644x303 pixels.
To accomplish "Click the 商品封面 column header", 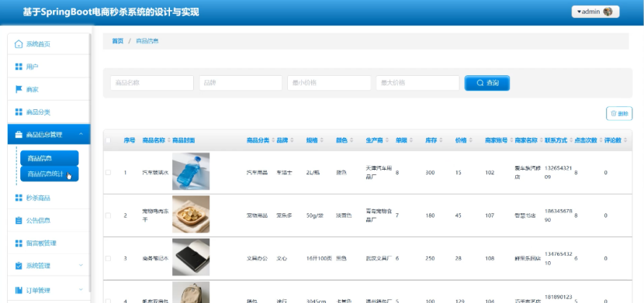I will [183, 140].
